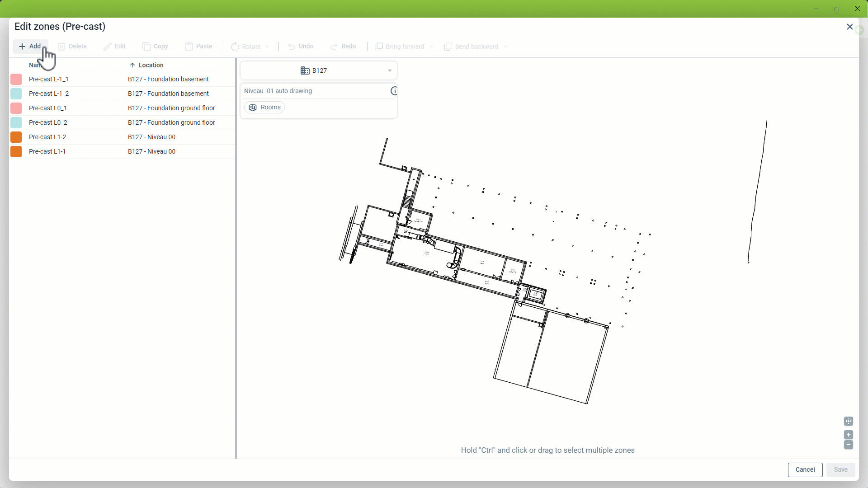Screen dimensions: 868x488
Task: Zoom out with minus button
Action: click(848, 445)
